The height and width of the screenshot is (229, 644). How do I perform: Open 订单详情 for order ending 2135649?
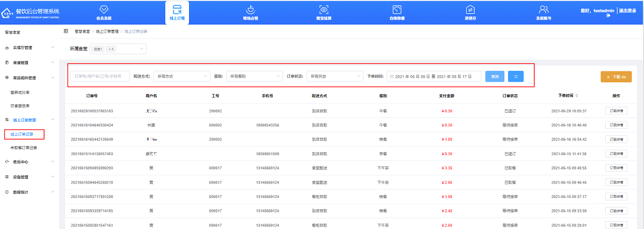point(616,139)
